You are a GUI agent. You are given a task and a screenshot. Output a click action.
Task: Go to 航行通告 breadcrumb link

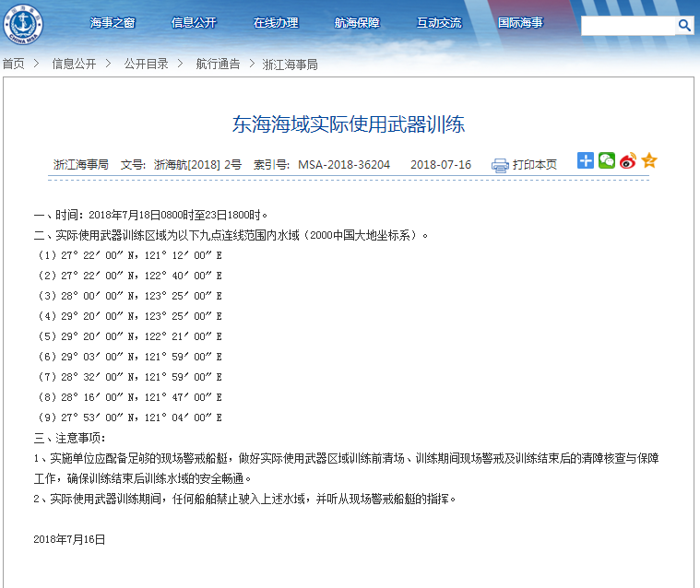pyautogui.click(x=218, y=64)
